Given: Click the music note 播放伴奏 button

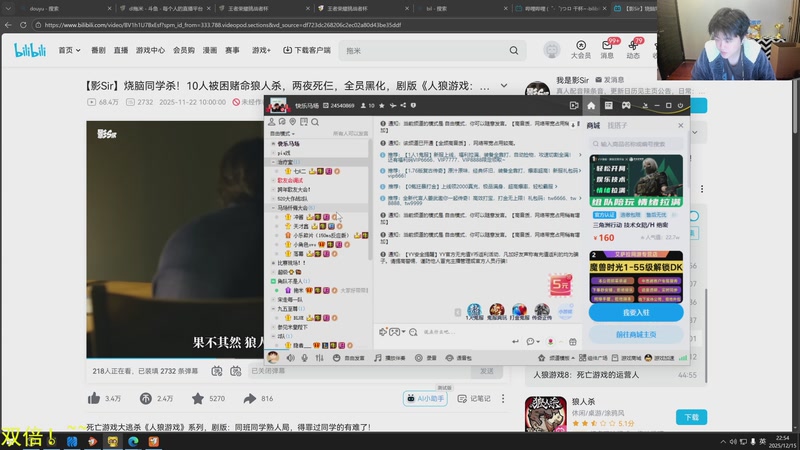Looking at the screenshot, I should pos(389,358).
